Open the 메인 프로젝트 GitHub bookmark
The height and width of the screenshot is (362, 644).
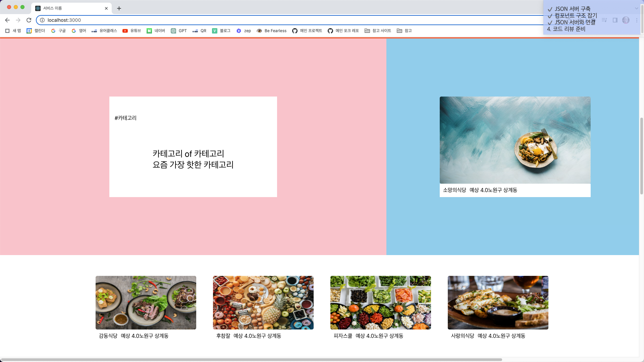[x=307, y=31]
